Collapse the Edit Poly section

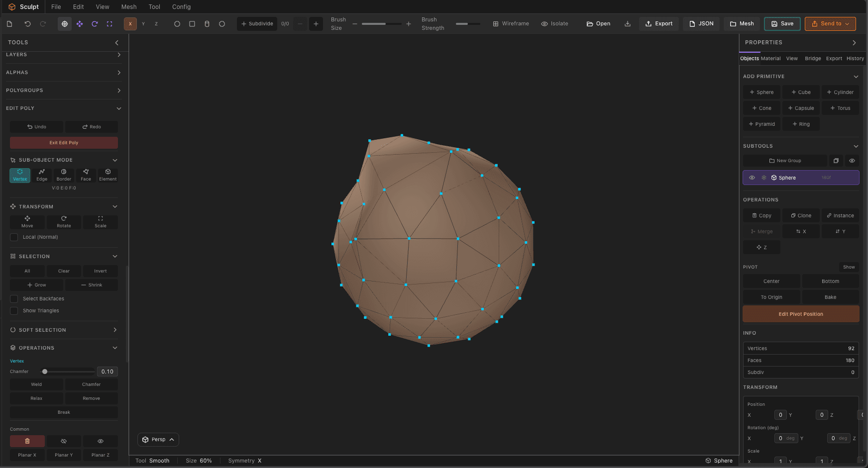point(64,108)
